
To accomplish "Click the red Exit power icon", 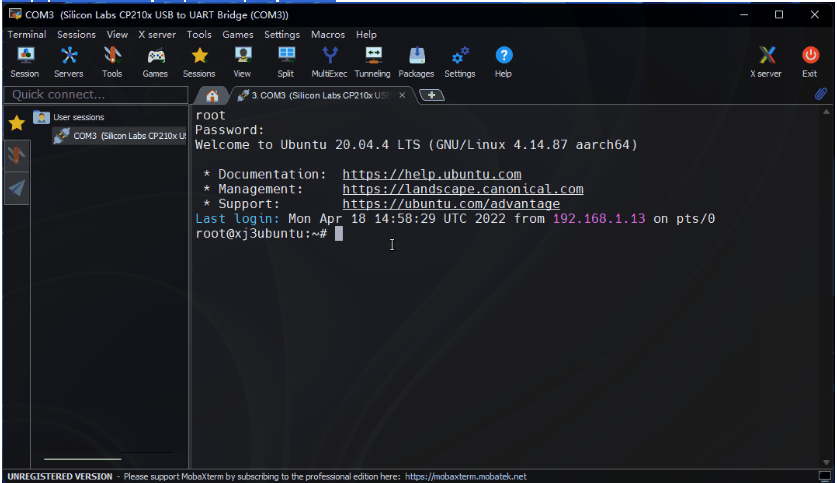I will coord(810,62).
